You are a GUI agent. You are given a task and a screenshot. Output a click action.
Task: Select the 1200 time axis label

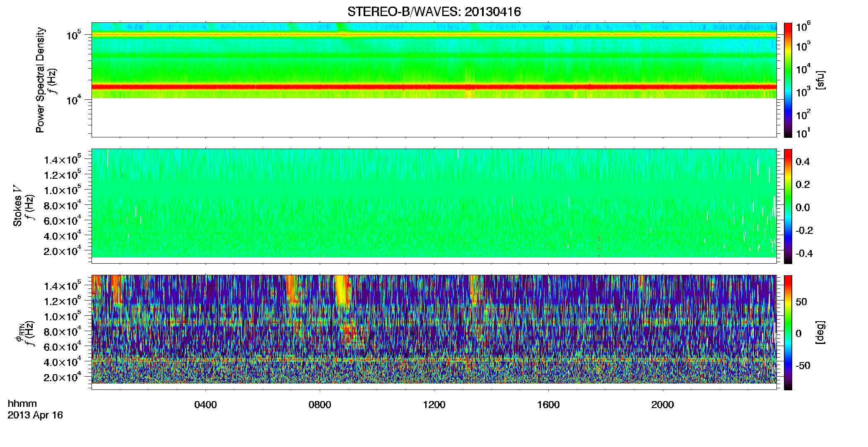434,404
